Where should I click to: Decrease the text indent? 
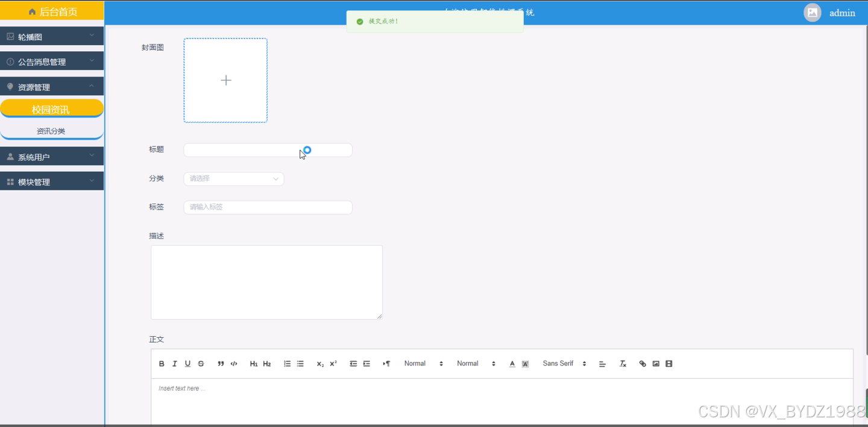pos(353,364)
